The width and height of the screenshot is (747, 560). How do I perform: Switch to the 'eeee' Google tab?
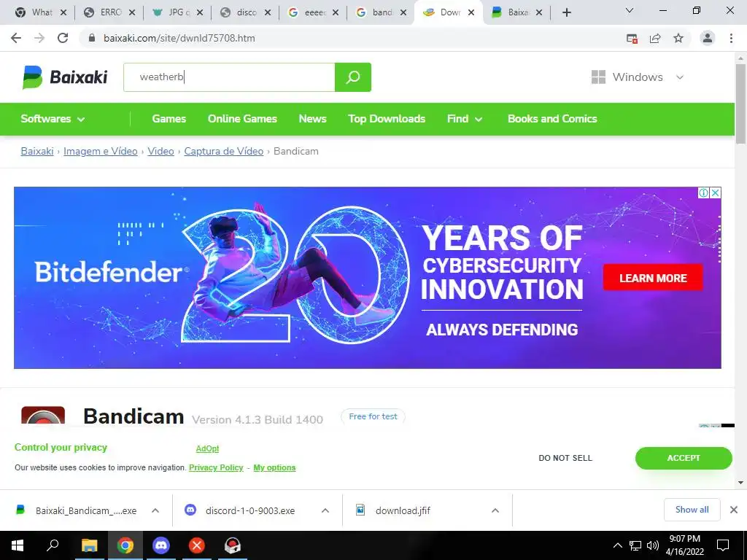(314, 13)
